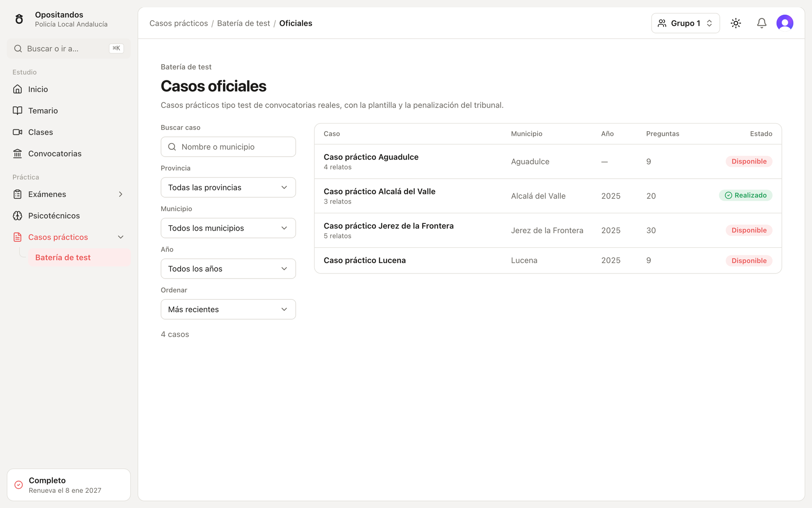Click the Preguntas column header

pyautogui.click(x=663, y=134)
